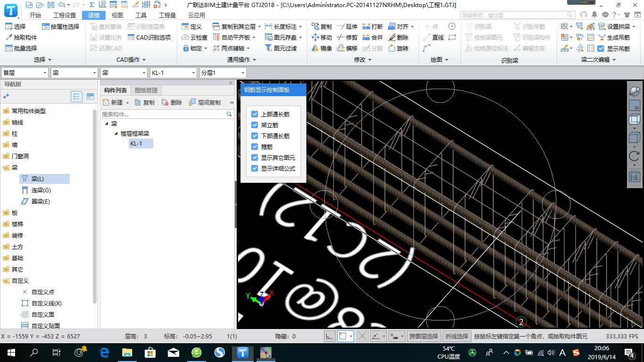
Task: Toggle 折线选择 status bar button
Action: point(457,336)
